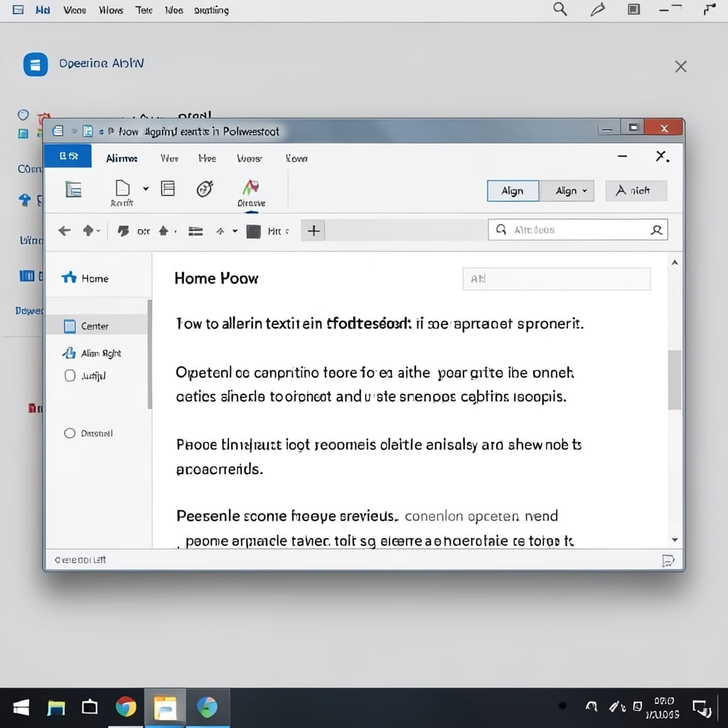This screenshot has width=728, height=728.
Task: Click the up arrow navigation icon
Action: [88, 231]
